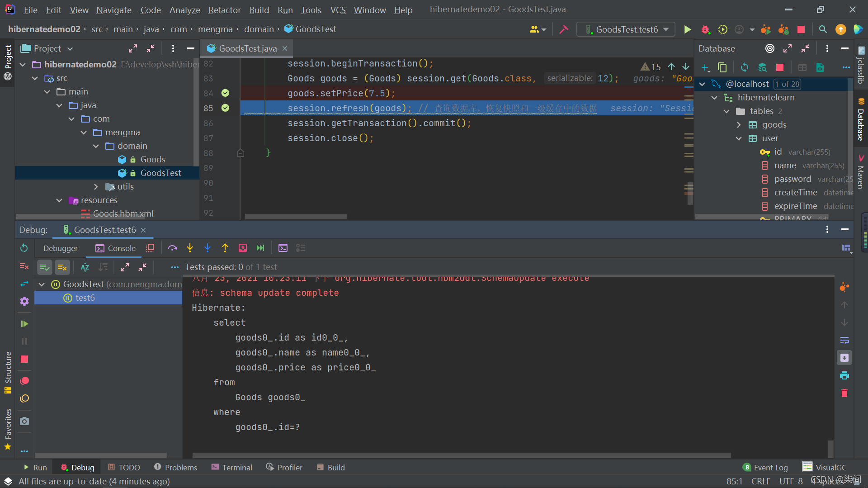The height and width of the screenshot is (488, 868).
Task: Open the Navigate menu
Action: [114, 9]
